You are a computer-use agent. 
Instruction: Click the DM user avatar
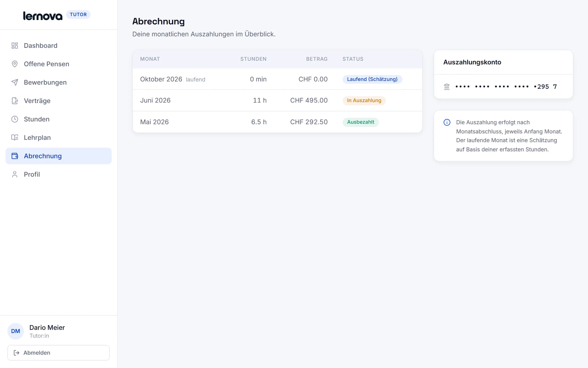(16, 331)
